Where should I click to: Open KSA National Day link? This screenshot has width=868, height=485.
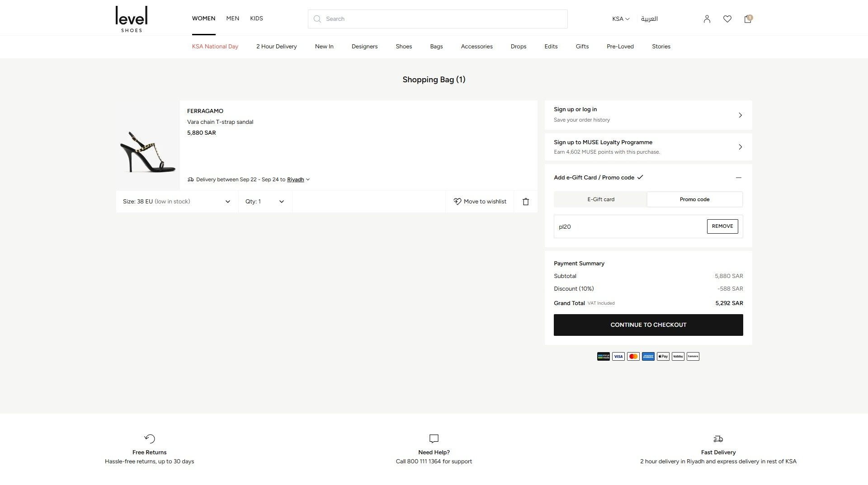click(x=215, y=47)
